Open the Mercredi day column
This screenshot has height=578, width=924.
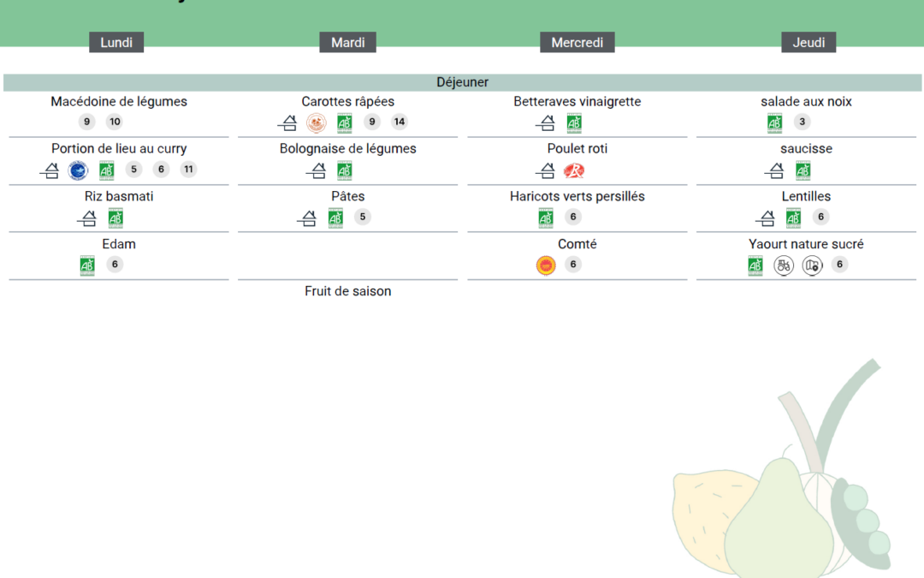[577, 43]
